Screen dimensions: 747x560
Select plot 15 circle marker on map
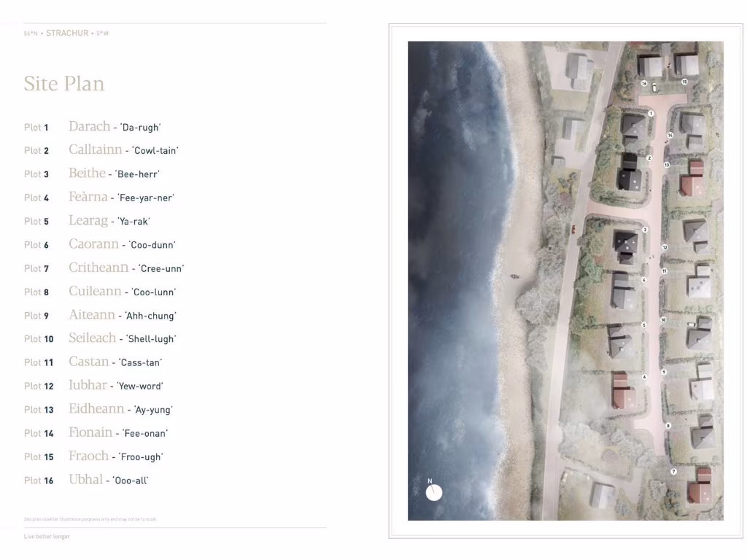click(684, 82)
